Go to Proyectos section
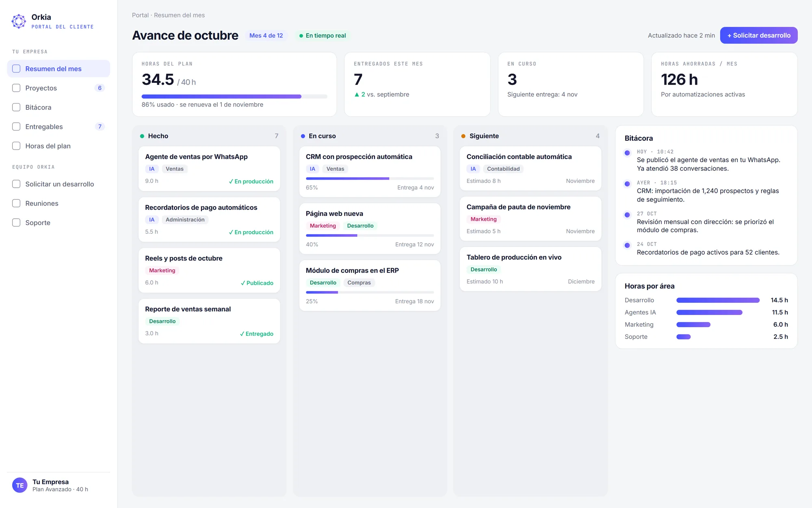812x508 pixels. click(x=58, y=88)
